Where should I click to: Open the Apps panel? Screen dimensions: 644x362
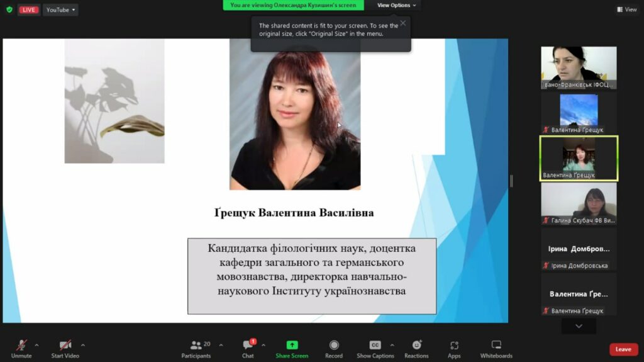coord(454,348)
